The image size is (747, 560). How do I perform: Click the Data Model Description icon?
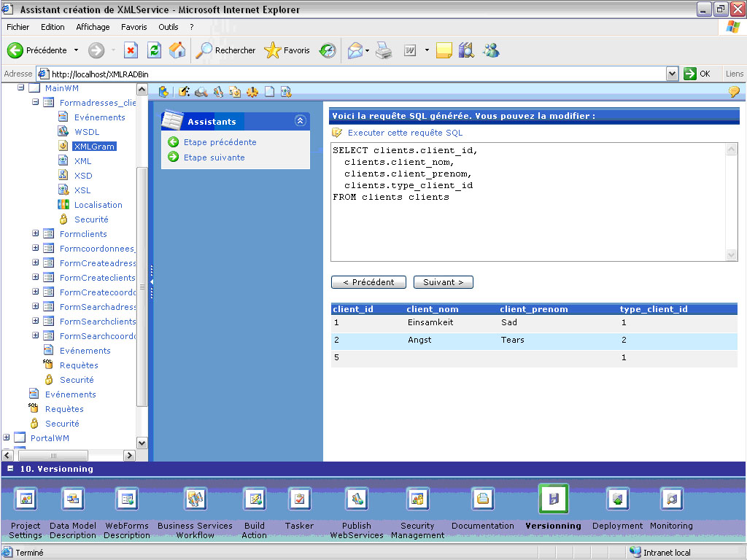[73, 499]
